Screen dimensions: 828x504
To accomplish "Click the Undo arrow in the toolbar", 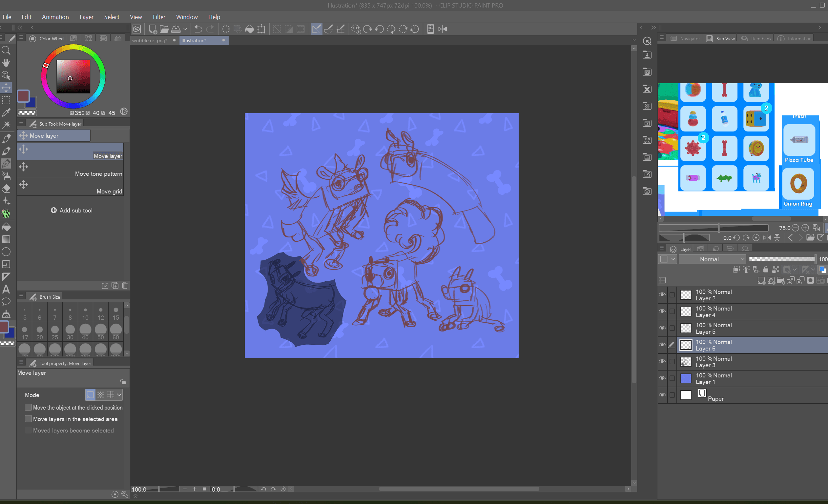I will (x=198, y=29).
